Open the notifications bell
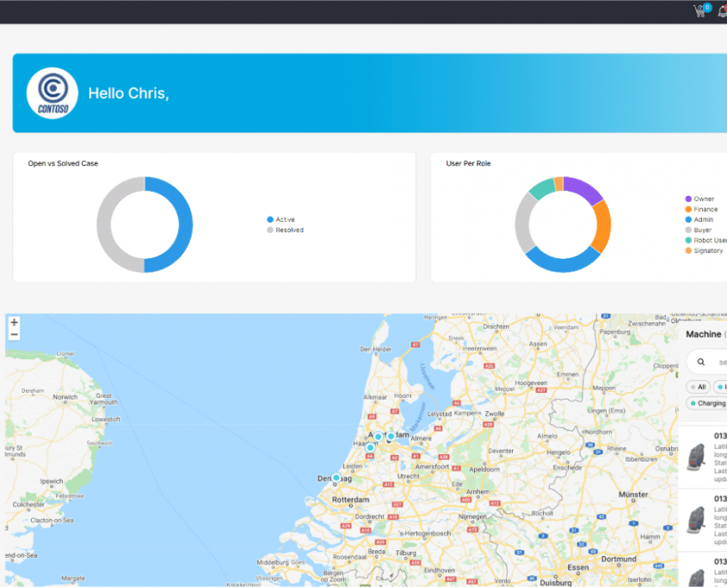The image size is (727, 588). [722, 11]
